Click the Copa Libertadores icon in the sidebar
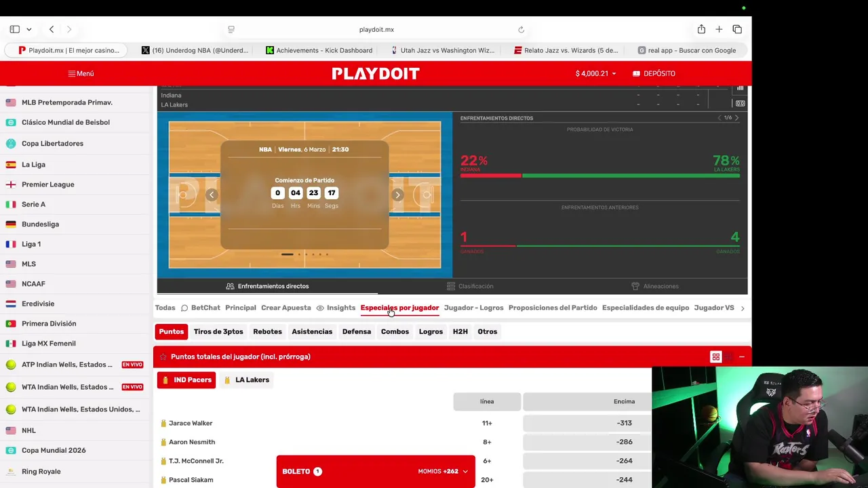The width and height of the screenshot is (868, 488). pyautogui.click(x=11, y=144)
